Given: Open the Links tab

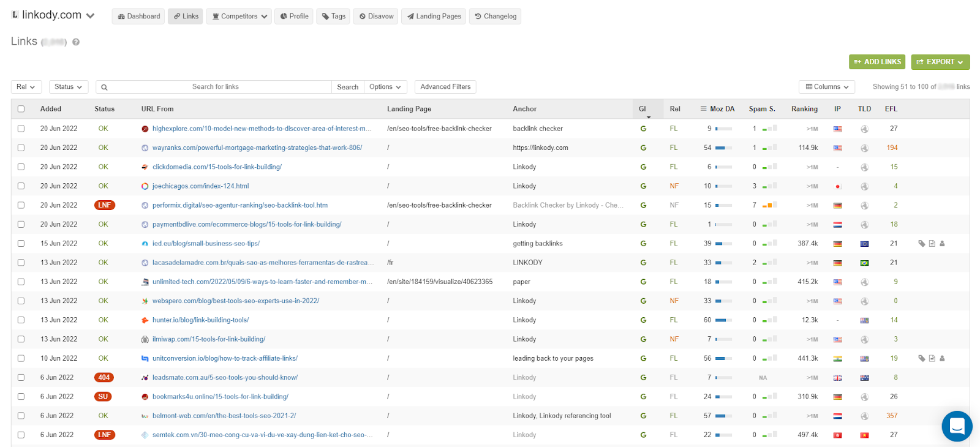Looking at the screenshot, I should coord(186,17).
